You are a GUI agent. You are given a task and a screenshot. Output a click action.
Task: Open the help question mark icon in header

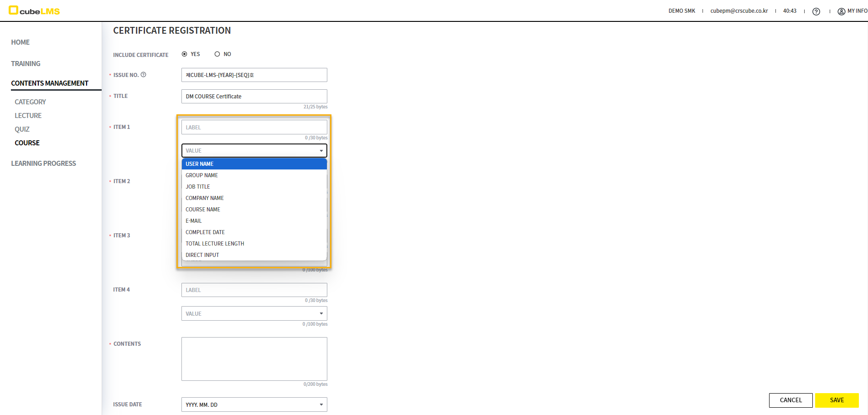point(816,11)
